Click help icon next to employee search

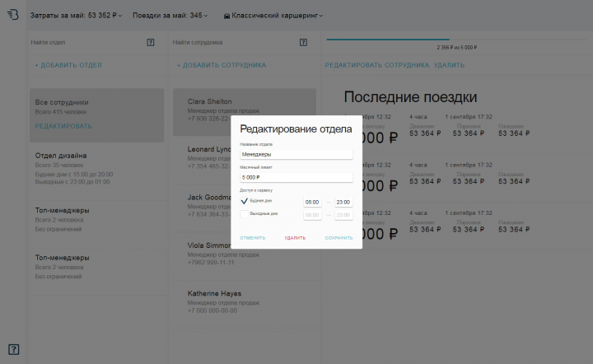[303, 42]
